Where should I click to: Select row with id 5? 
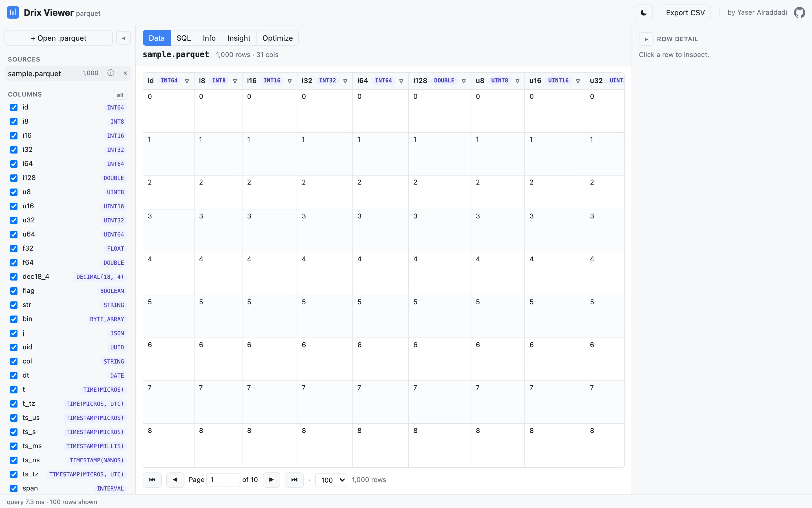tap(383, 316)
